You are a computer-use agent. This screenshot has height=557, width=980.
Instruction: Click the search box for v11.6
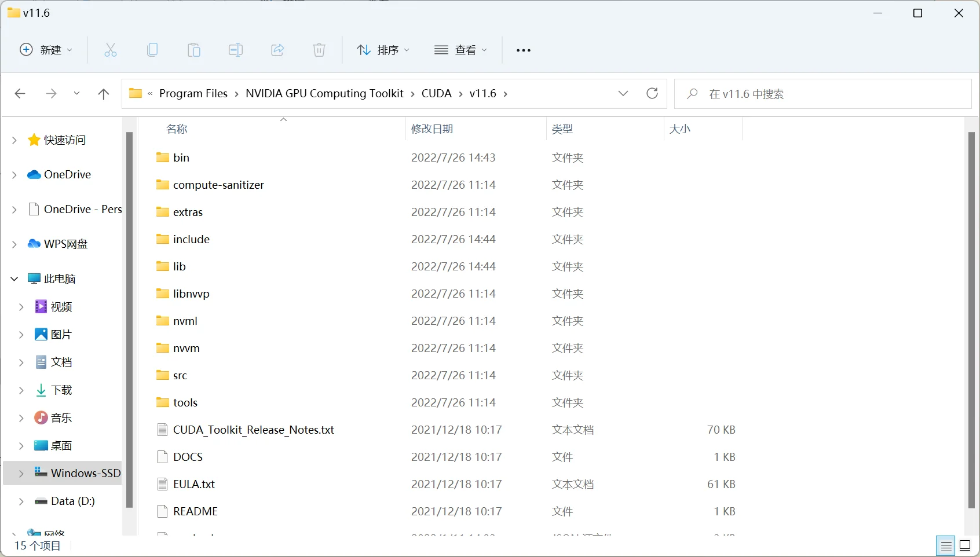point(822,94)
